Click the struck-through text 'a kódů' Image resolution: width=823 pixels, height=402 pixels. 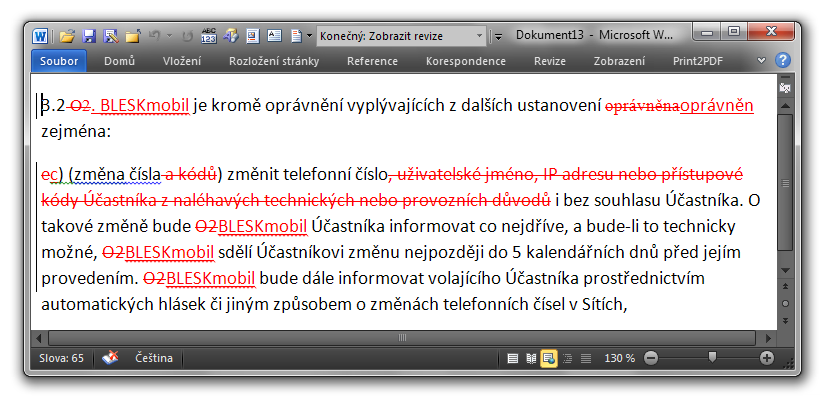(189, 174)
